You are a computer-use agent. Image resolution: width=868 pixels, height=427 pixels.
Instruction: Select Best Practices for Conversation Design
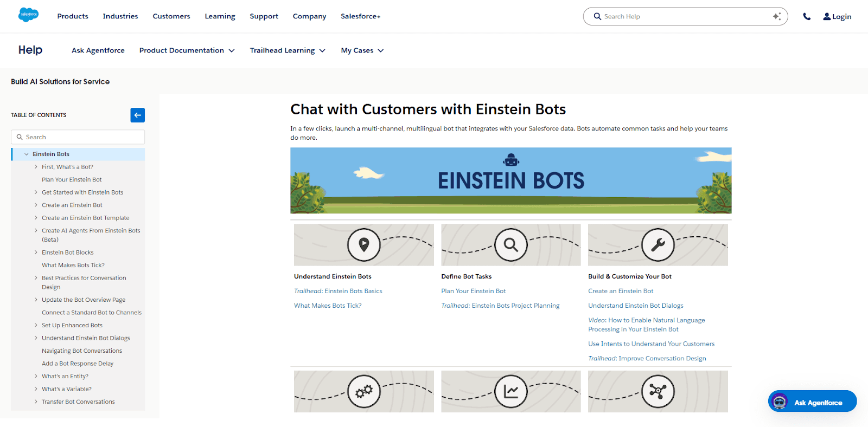tap(84, 282)
